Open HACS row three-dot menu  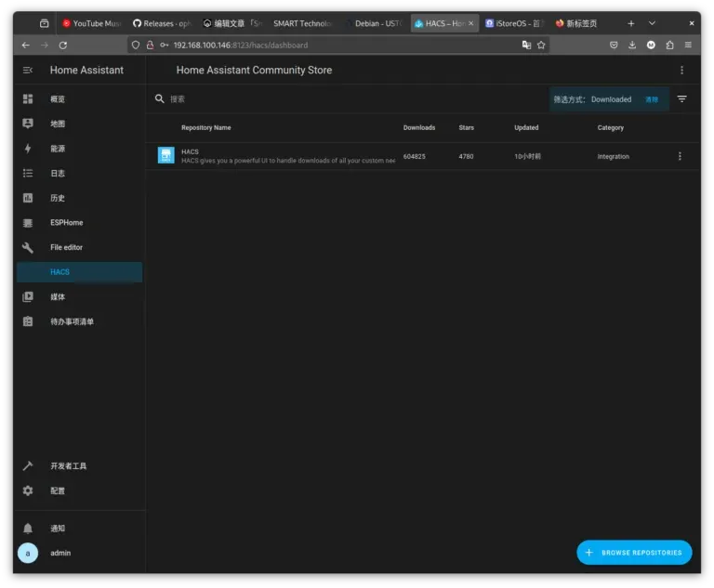(x=680, y=157)
